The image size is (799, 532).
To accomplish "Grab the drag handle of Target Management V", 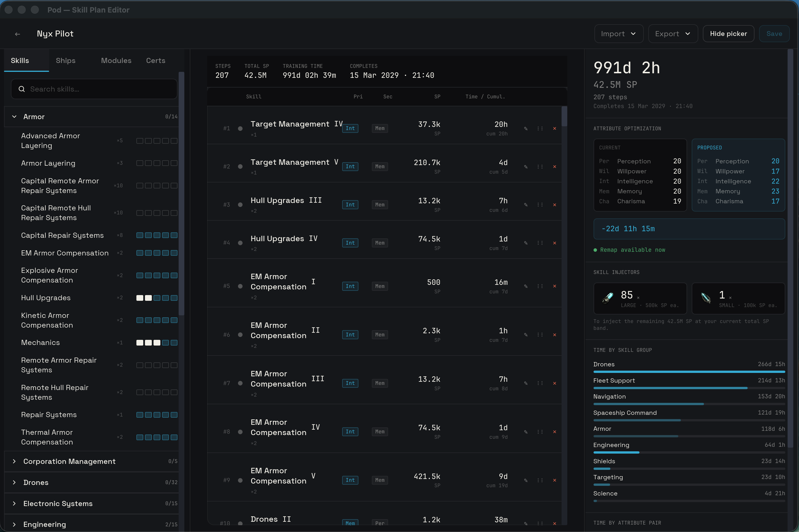I will click(540, 166).
